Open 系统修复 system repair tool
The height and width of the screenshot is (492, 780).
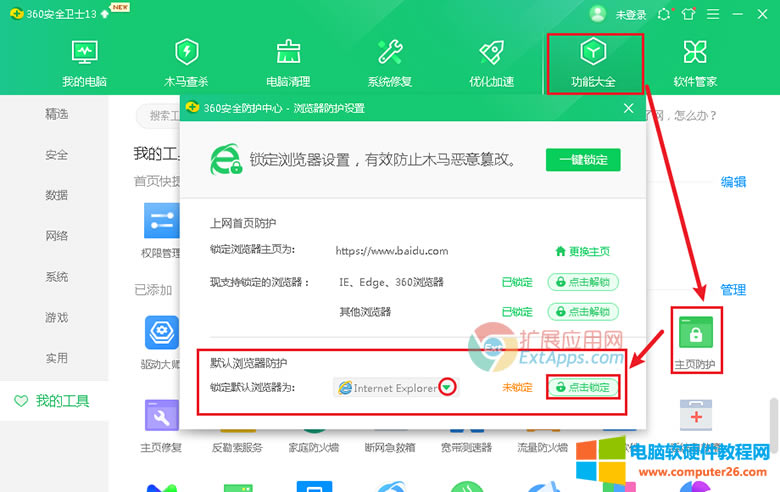pyautogui.click(x=390, y=62)
